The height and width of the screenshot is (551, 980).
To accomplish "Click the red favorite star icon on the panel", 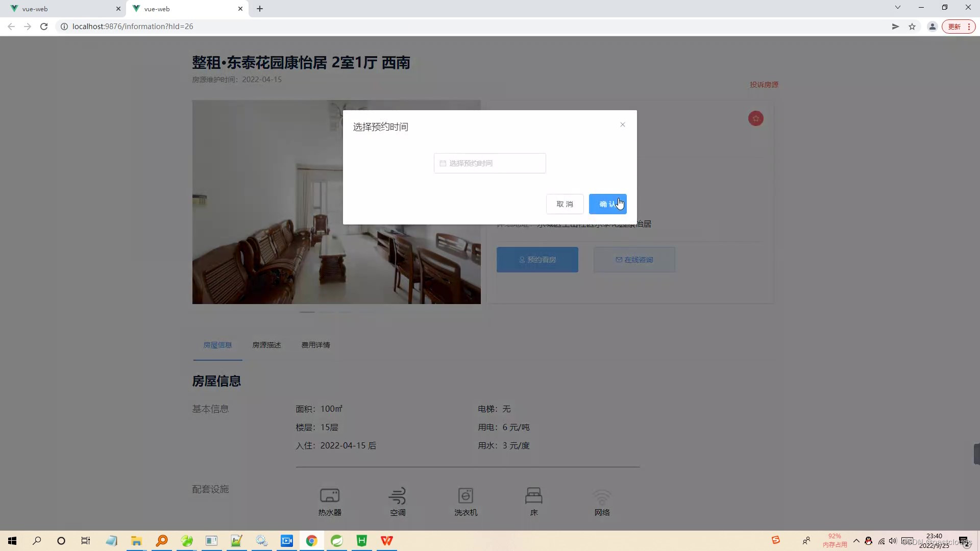I will click(755, 118).
